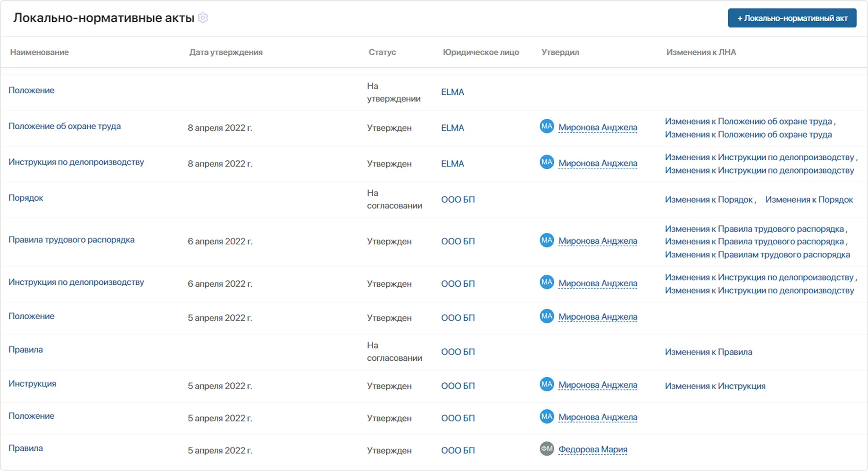Click the Изменения к ЛНА column header
The image size is (868, 471).
[701, 52]
